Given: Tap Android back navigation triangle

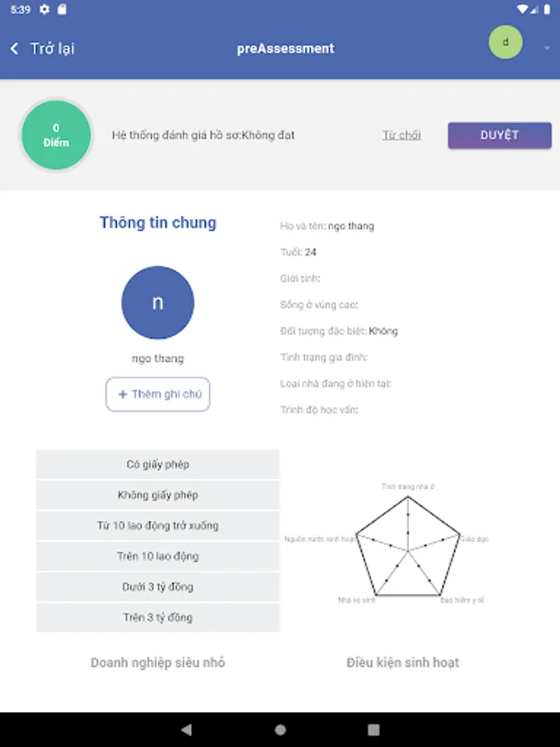Looking at the screenshot, I should [x=186, y=730].
